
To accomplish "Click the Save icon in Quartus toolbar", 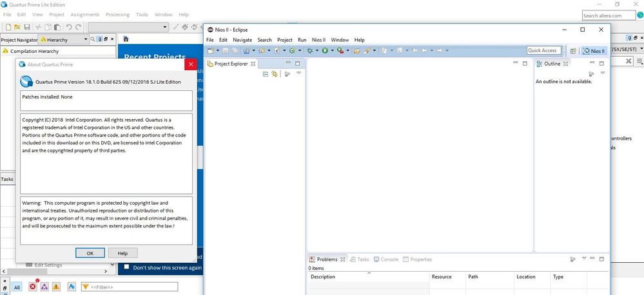I will pos(27,27).
